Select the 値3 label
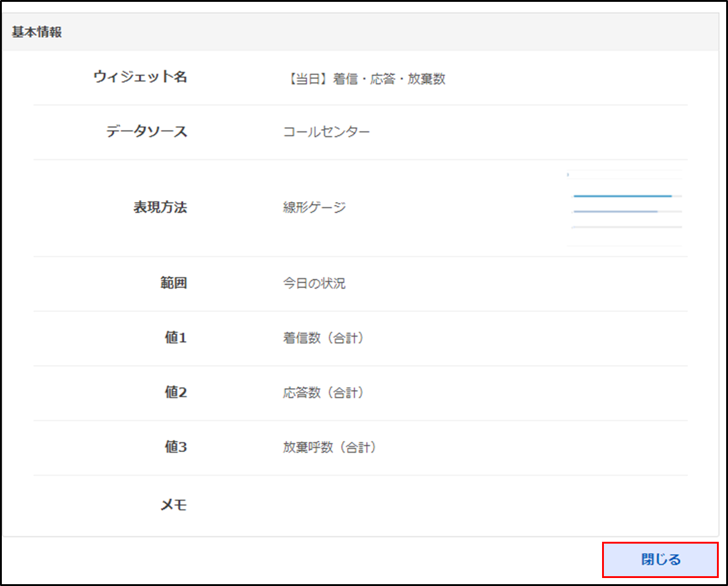 point(175,447)
